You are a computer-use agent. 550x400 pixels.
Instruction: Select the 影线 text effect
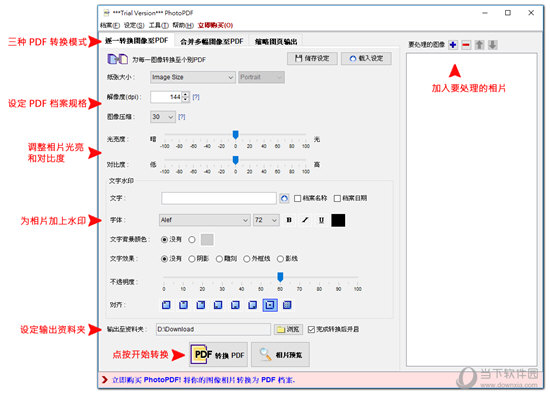280,259
